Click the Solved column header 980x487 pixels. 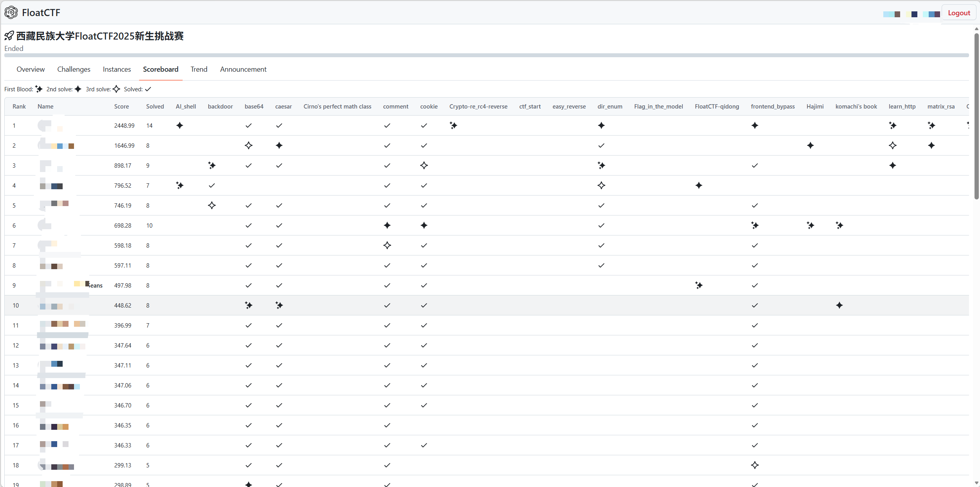[x=155, y=107]
